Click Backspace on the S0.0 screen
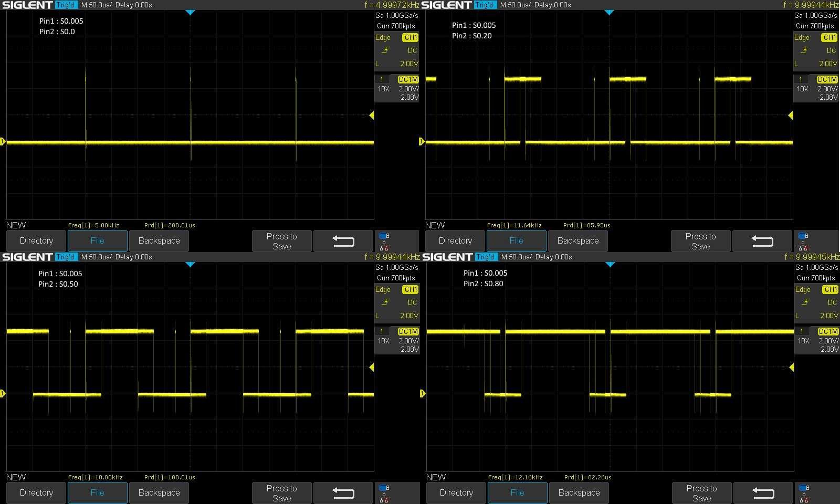 [159, 241]
